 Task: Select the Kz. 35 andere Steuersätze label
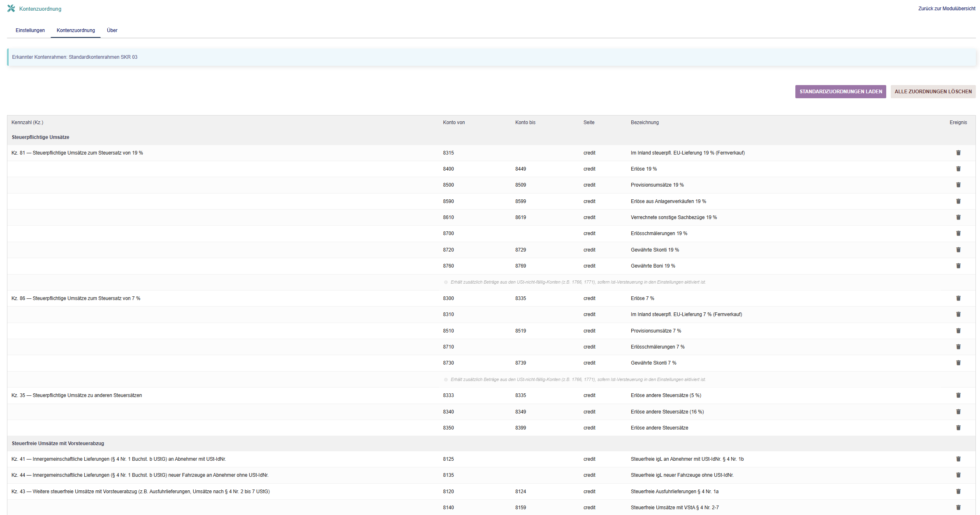(x=77, y=395)
